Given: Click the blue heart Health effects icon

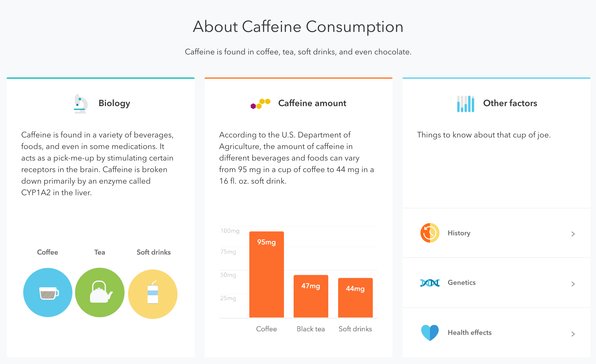Looking at the screenshot, I should click(x=430, y=333).
